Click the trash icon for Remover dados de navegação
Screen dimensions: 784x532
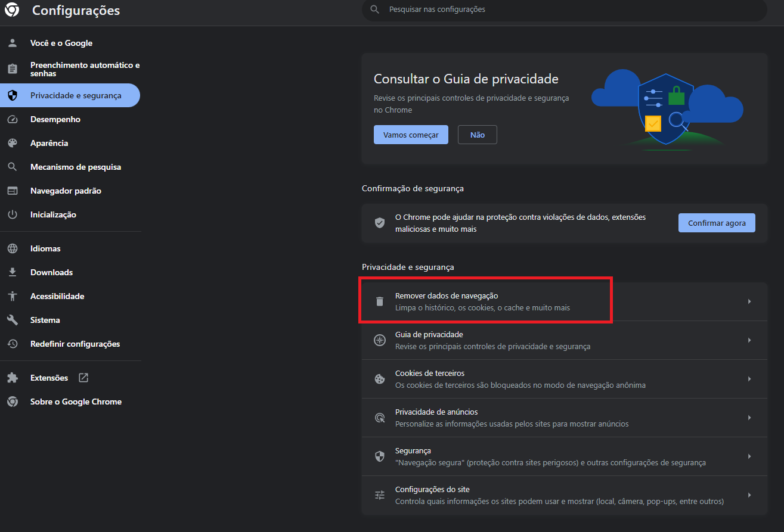point(379,301)
